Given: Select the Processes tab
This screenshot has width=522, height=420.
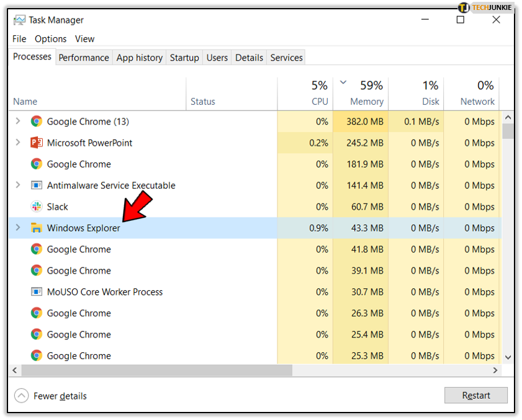Looking at the screenshot, I should click(x=32, y=57).
